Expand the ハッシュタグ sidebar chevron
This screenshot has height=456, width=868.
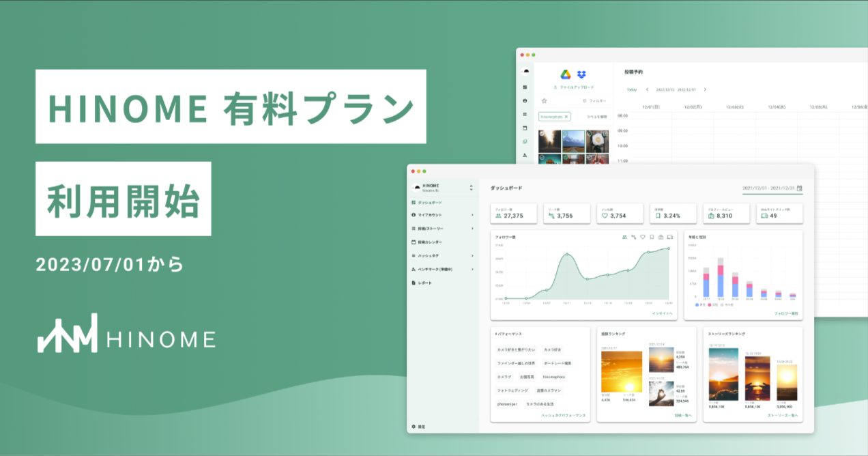472,256
